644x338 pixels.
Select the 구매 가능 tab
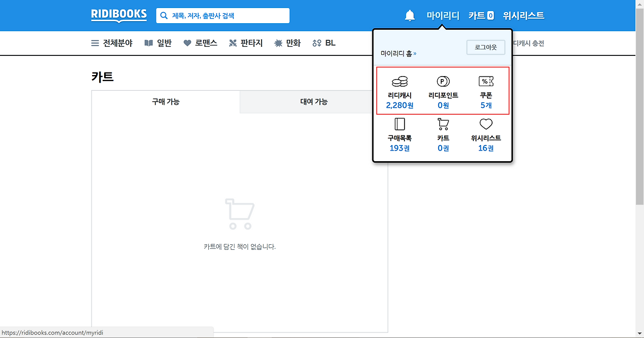166,102
